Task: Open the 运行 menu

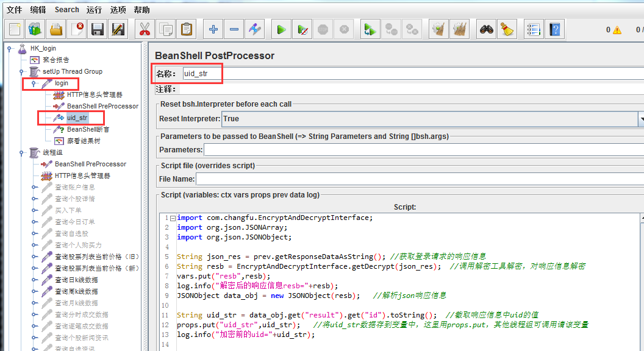Action: point(94,9)
